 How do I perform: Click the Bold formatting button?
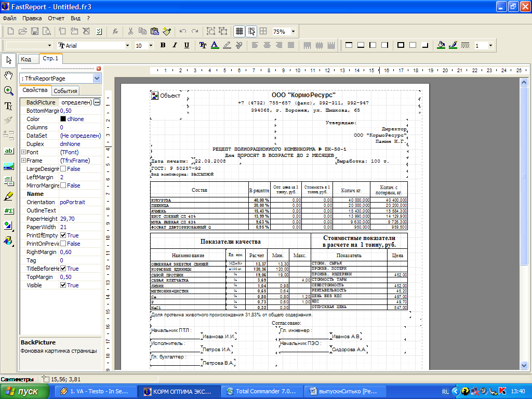tap(163, 46)
